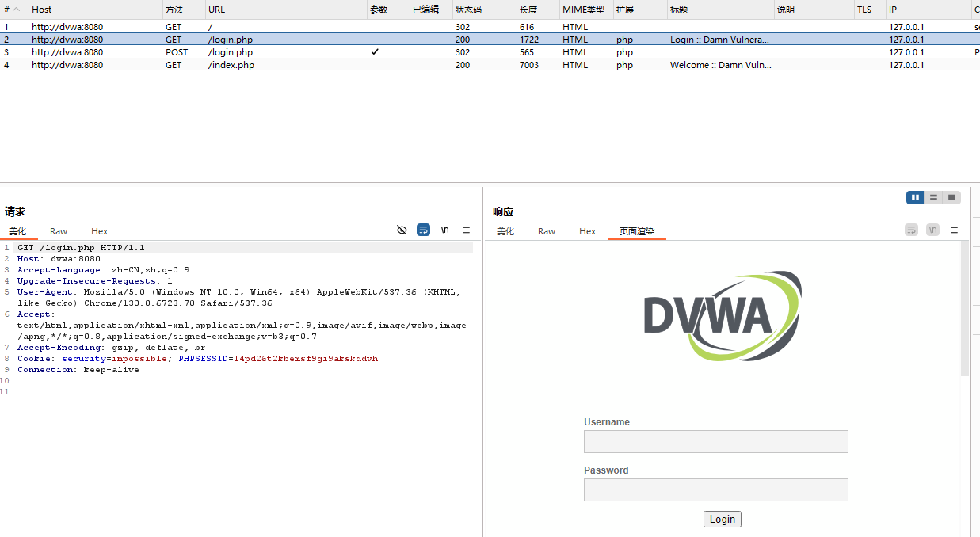The width and height of the screenshot is (980, 537).
Task: Open response Raw tab
Action: coord(547,231)
